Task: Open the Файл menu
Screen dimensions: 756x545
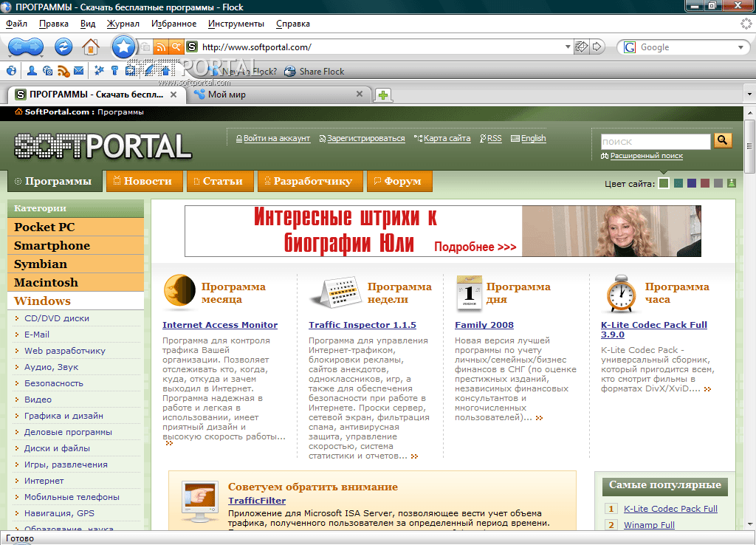Action: 16,24
